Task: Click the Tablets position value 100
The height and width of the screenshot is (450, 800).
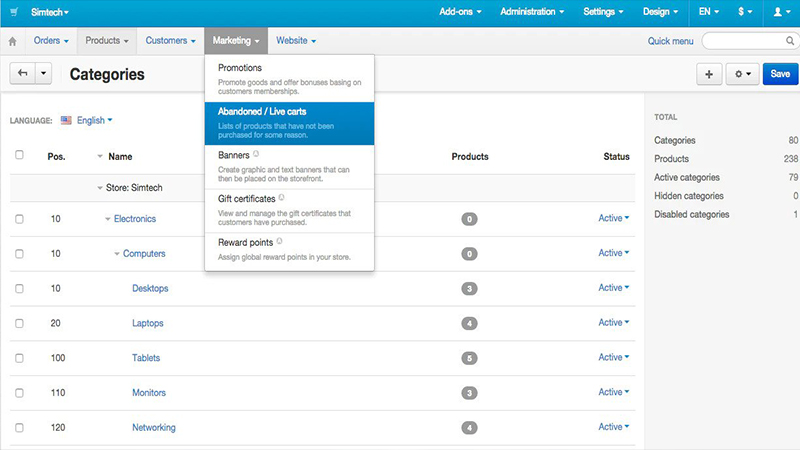Action: (58, 358)
